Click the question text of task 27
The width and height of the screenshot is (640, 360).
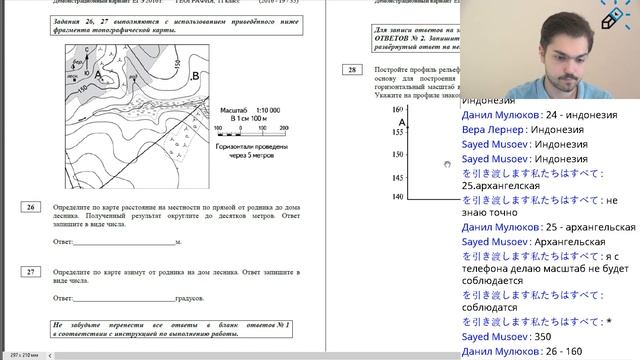click(176, 276)
